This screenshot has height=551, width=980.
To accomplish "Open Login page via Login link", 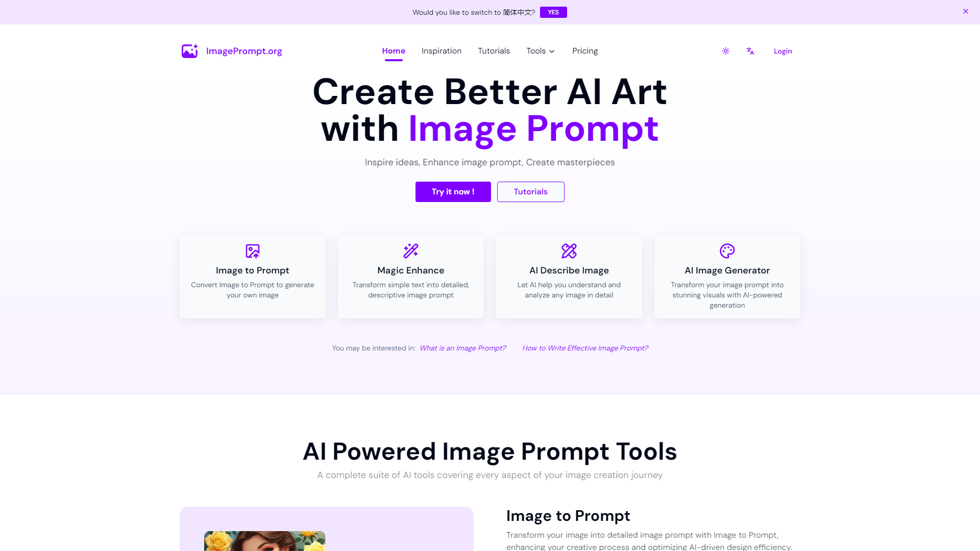I will click(783, 51).
